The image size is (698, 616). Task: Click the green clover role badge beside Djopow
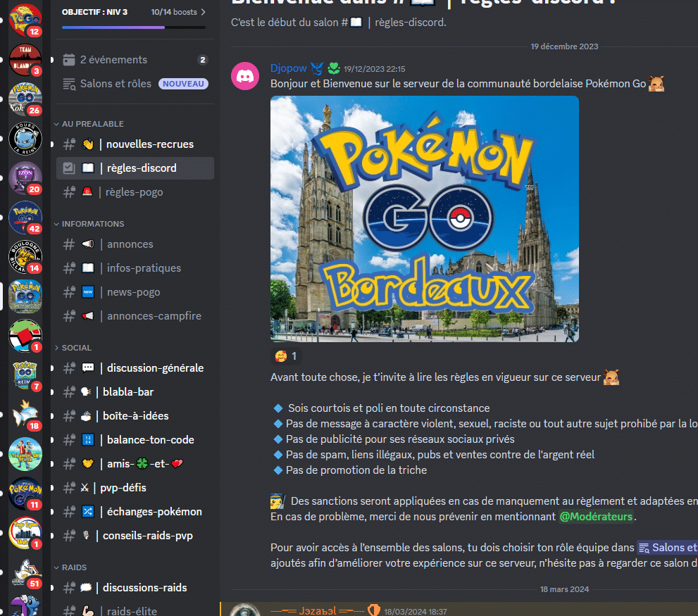tap(334, 68)
